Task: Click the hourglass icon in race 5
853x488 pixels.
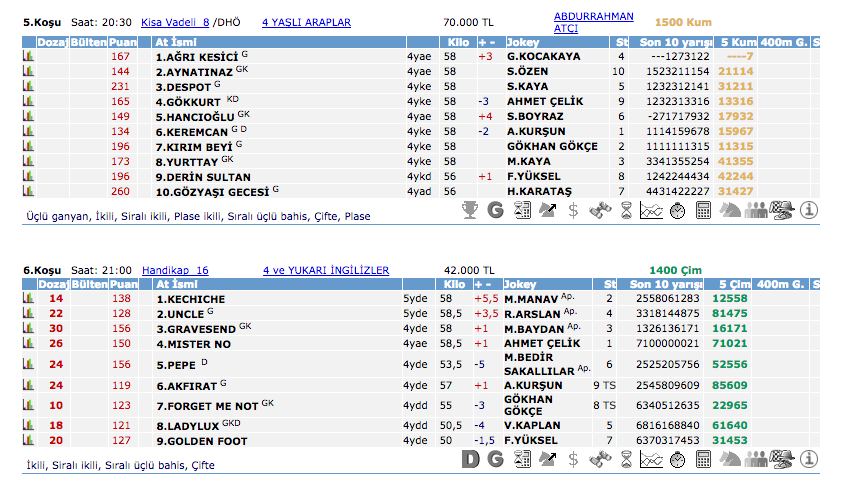Action: tap(626, 210)
